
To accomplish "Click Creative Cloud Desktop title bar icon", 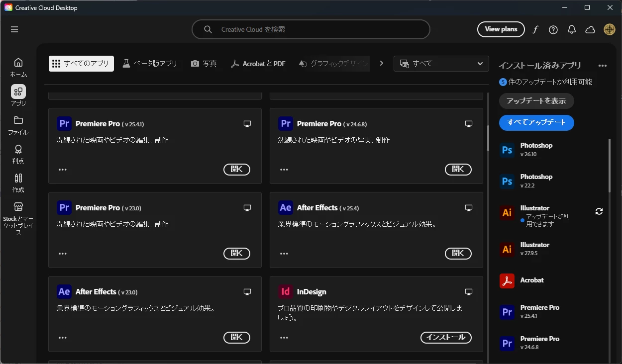I will [x=8, y=7].
